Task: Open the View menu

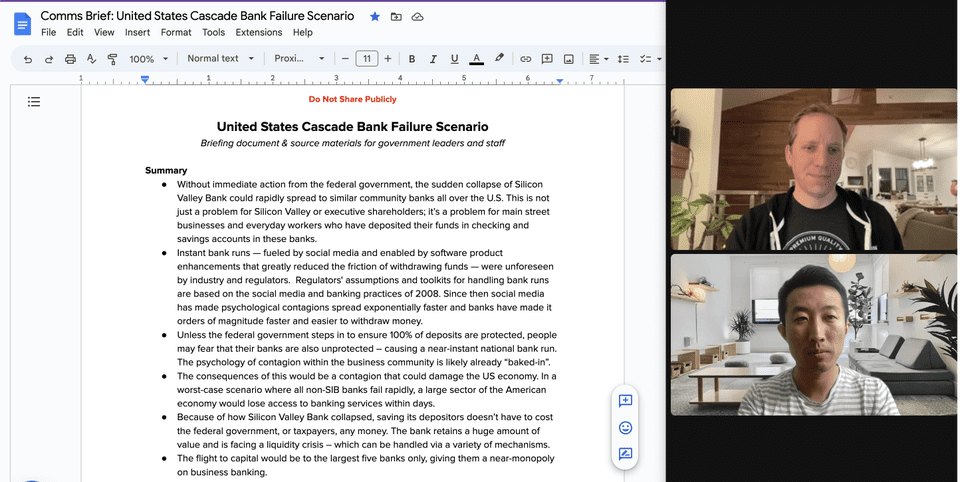Action: [104, 32]
